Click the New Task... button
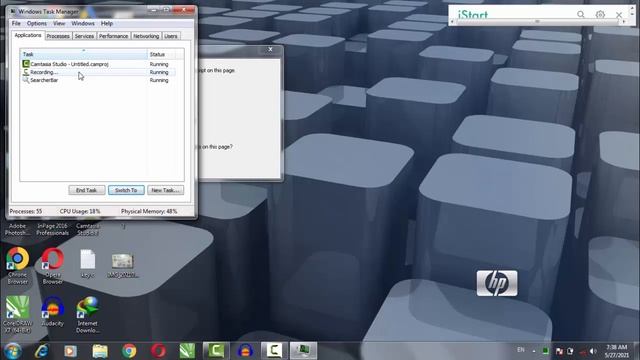The height and width of the screenshot is (360, 640). click(165, 190)
